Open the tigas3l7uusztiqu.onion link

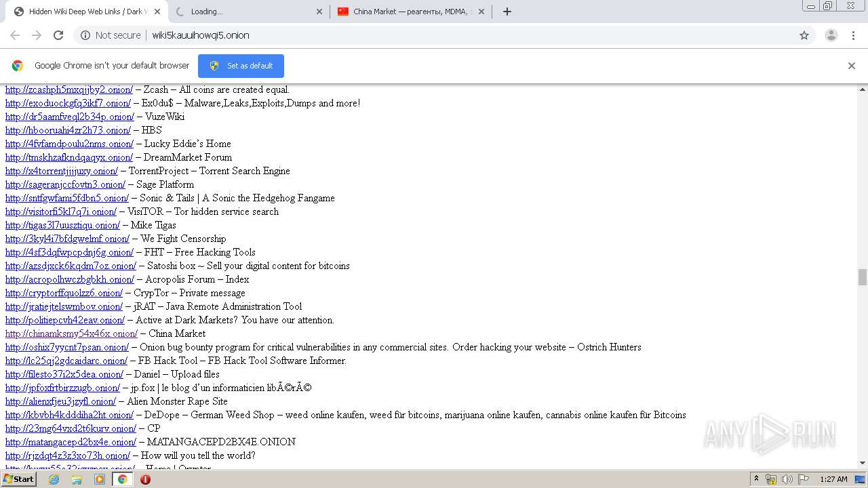(x=62, y=225)
